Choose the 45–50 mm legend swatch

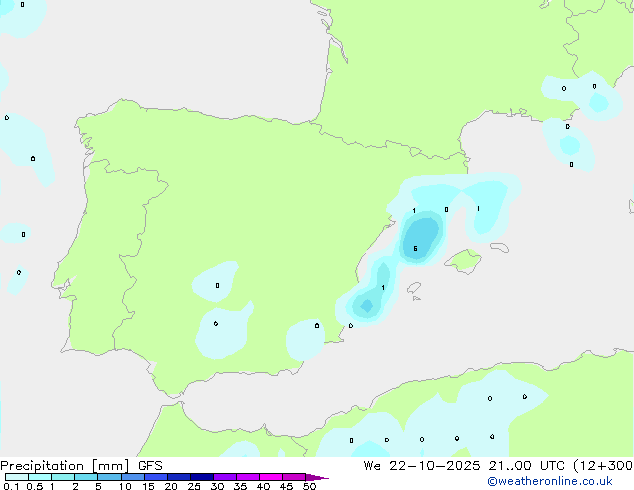pos(294,477)
